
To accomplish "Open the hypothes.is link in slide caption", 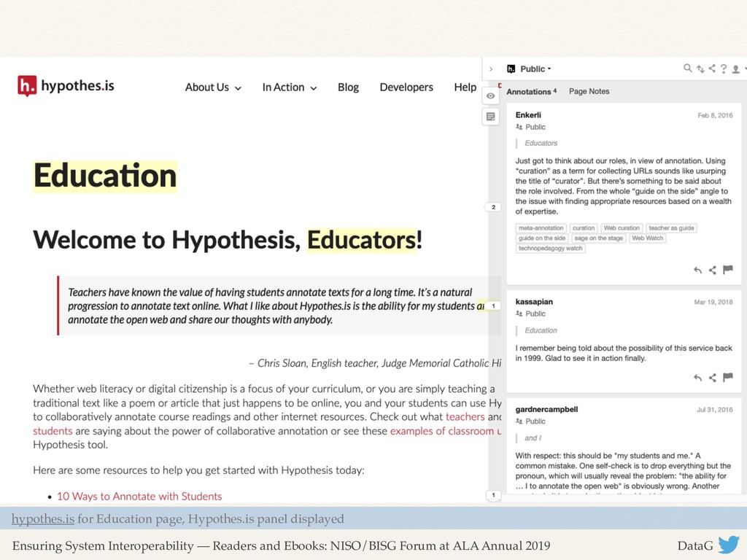I will click(x=43, y=519).
